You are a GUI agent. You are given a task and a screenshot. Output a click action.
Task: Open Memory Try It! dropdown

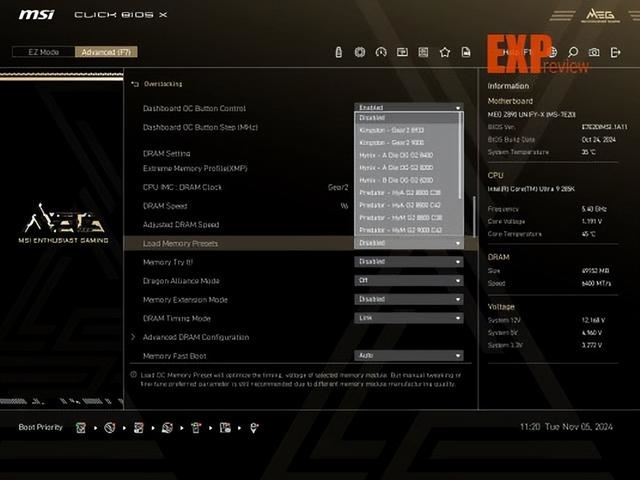pos(409,262)
